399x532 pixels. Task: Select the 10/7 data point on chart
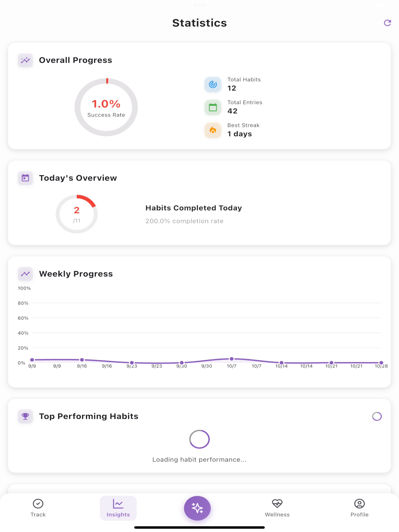point(231,359)
